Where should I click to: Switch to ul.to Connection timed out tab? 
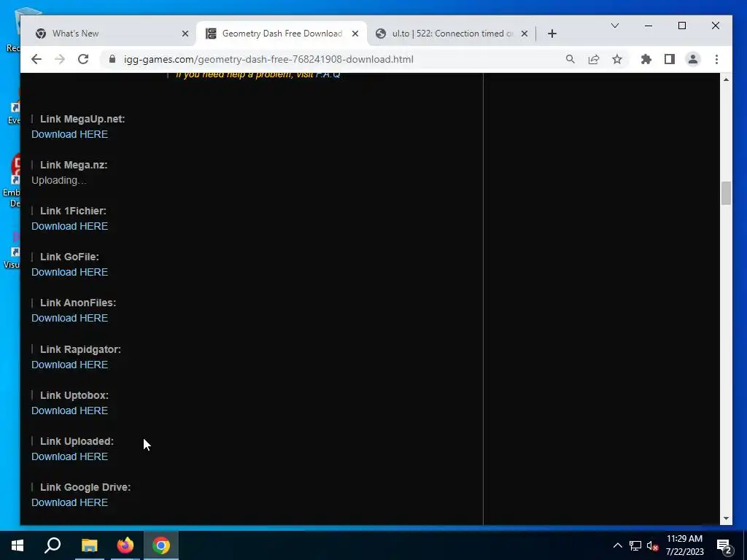tap(451, 34)
